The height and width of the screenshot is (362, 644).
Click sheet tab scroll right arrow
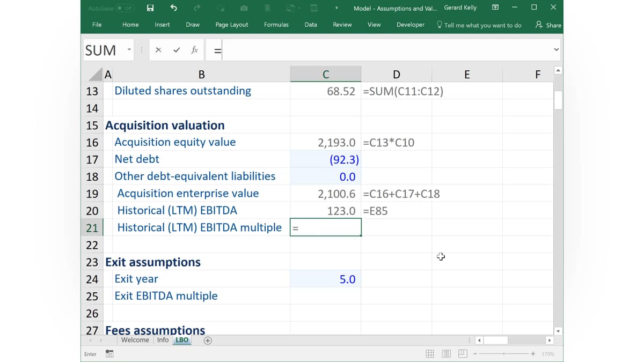click(x=100, y=341)
